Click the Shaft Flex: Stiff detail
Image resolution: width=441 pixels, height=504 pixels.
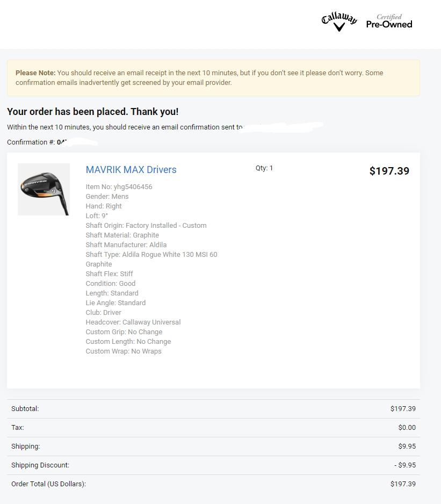(x=109, y=274)
